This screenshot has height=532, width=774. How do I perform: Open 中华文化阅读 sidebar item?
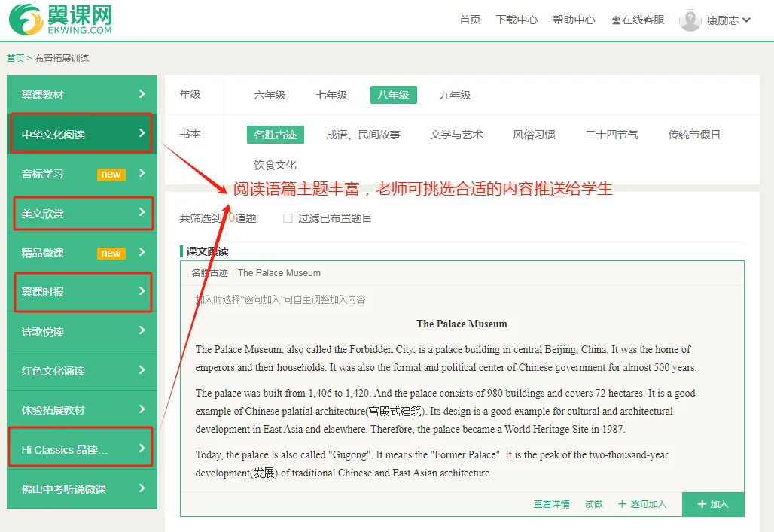82,134
